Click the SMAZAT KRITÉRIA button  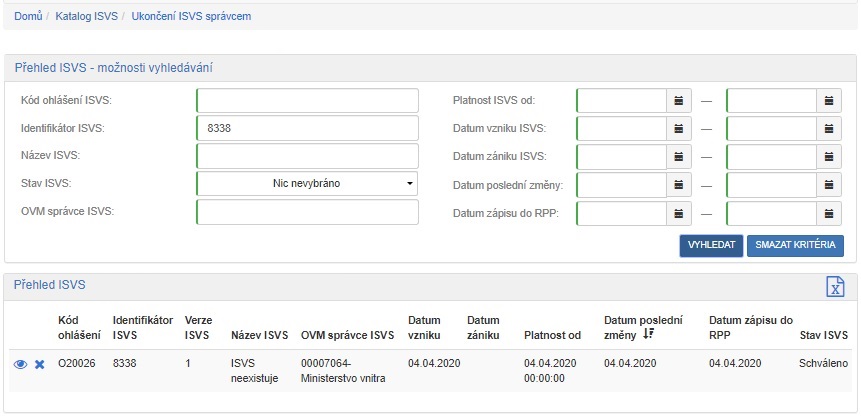tap(794, 246)
